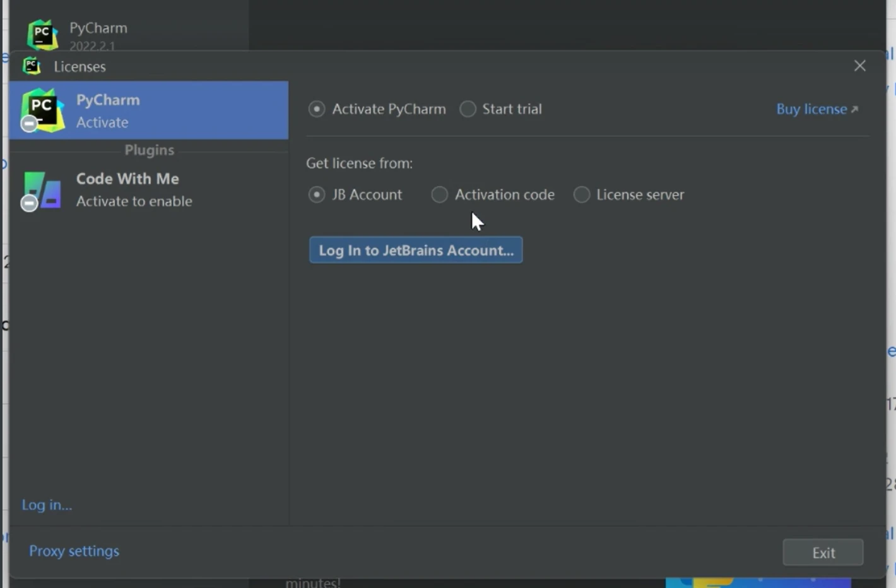Open Proxy settings
Screen dimensions: 896x588
pyautogui.click(x=74, y=551)
